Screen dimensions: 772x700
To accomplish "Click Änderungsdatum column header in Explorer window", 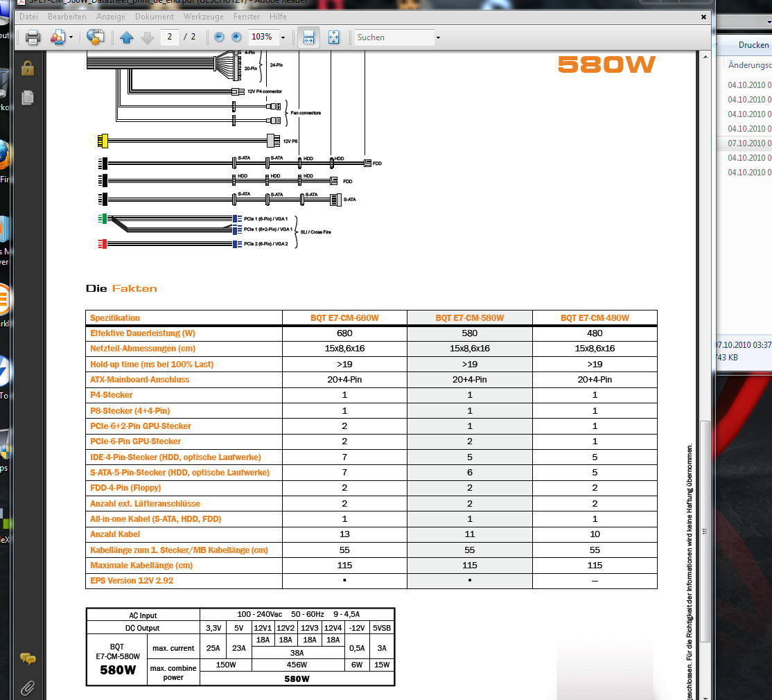I will [749, 65].
